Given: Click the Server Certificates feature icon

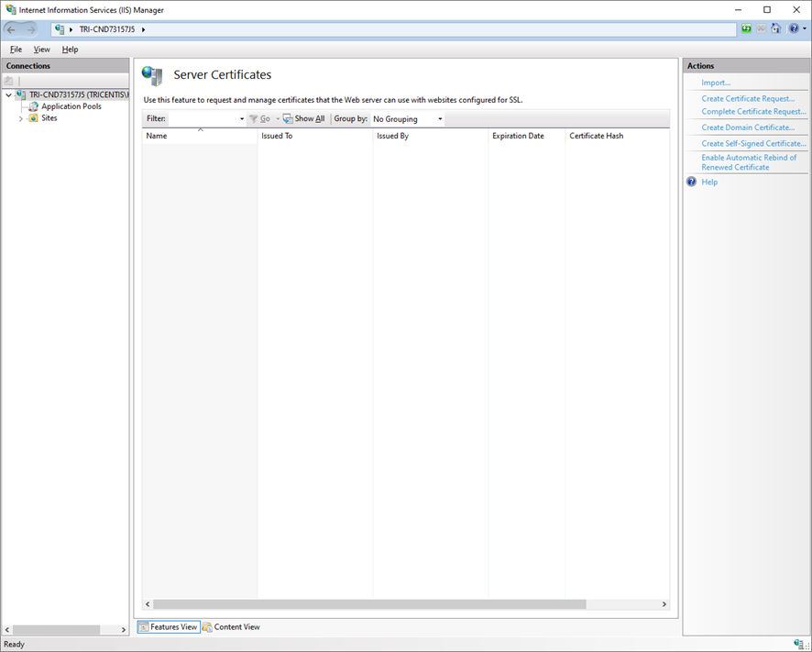Looking at the screenshot, I should [151, 75].
